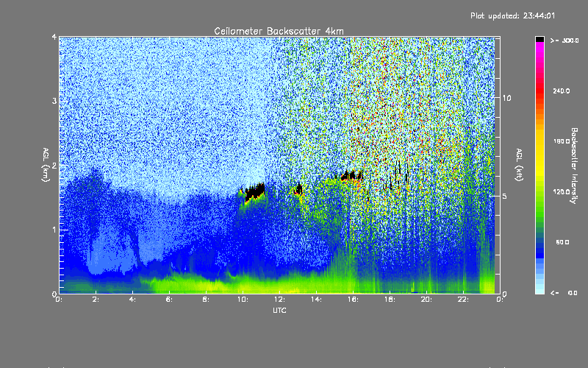Click the '1' km tick on the left axis
This screenshot has width=588, height=368.
(x=54, y=230)
